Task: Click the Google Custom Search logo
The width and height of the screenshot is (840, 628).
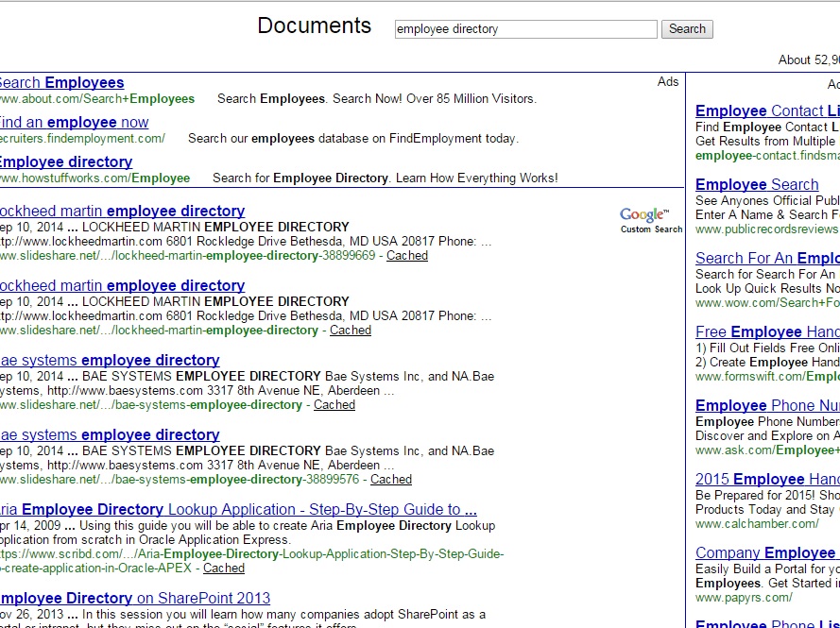Action: pyautogui.click(x=651, y=220)
